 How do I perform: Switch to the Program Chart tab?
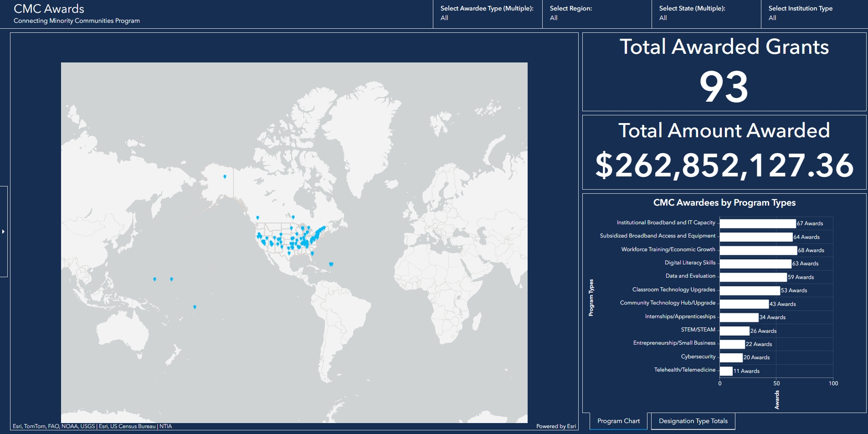click(x=618, y=421)
